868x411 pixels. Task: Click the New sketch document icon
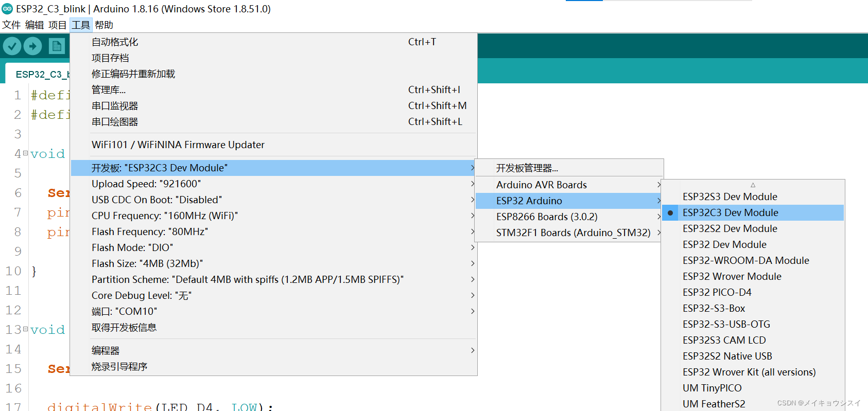pyautogui.click(x=57, y=46)
